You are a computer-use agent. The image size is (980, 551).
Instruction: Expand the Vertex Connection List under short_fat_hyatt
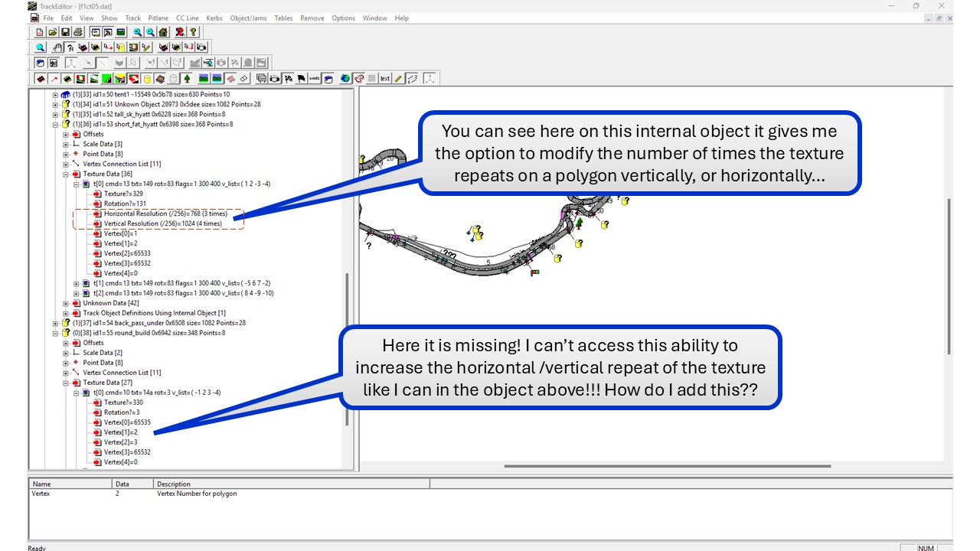tap(66, 164)
